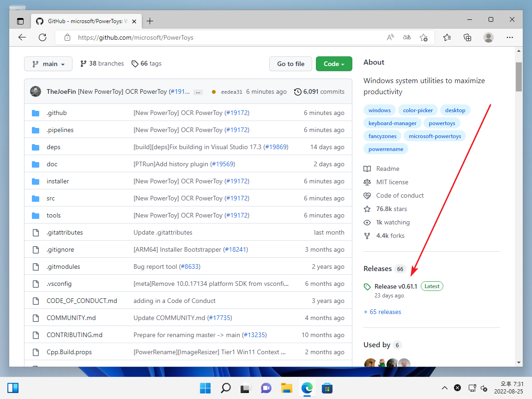Open the browser profile avatar
This screenshot has height=399, width=532.
pos(489,37)
